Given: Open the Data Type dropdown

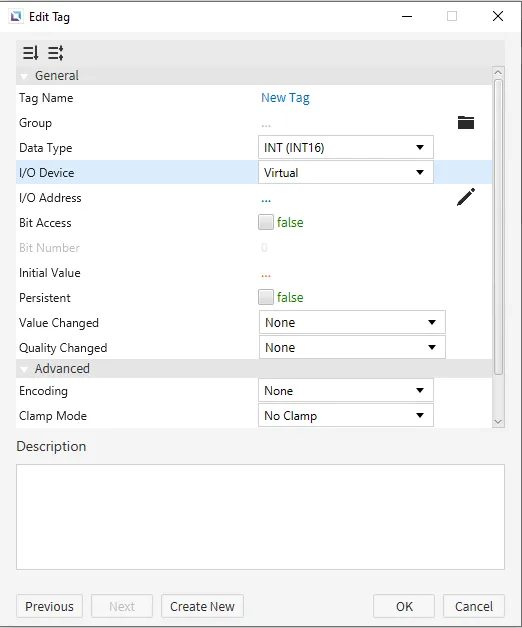Looking at the screenshot, I should pos(346,147).
